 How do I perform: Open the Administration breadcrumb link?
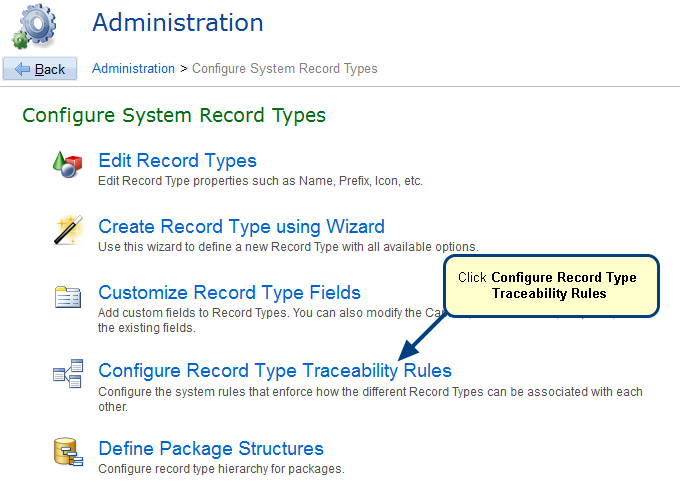[x=133, y=69]
